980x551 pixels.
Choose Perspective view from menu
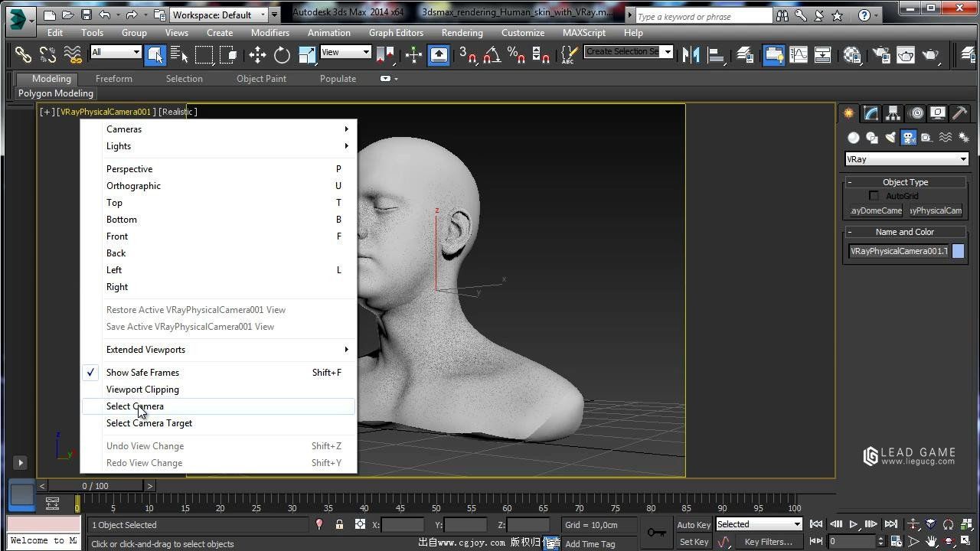[218, 169]
